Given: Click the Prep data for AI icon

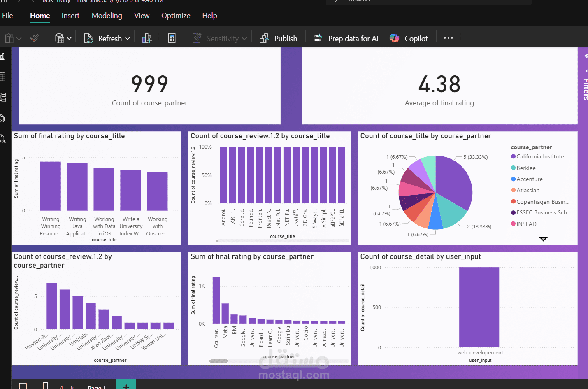Looking at the screenshot, I should point(318,38).
